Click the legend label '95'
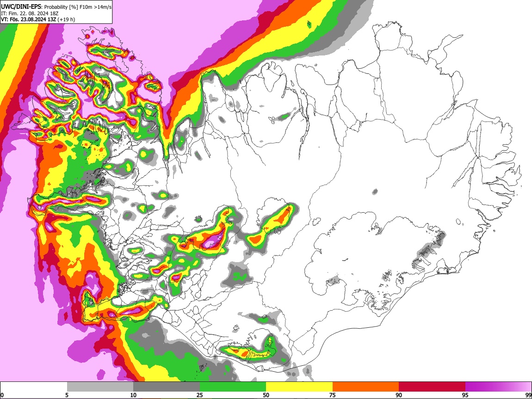 point(465,395)
